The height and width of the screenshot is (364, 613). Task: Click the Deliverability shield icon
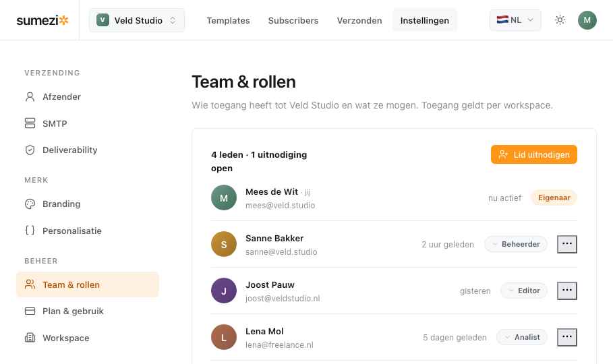(30, 150)
